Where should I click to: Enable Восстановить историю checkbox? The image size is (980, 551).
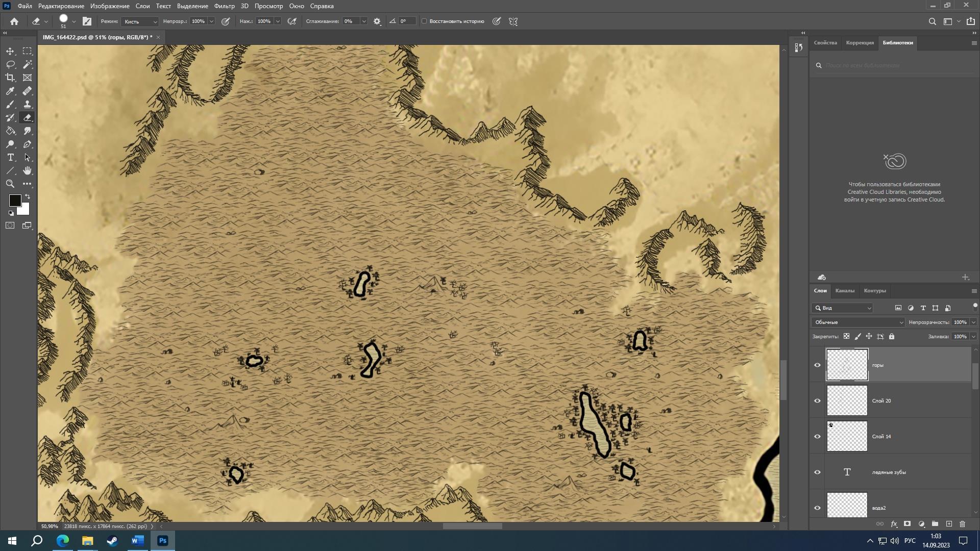pyautogui.click(x=424, y=21)
